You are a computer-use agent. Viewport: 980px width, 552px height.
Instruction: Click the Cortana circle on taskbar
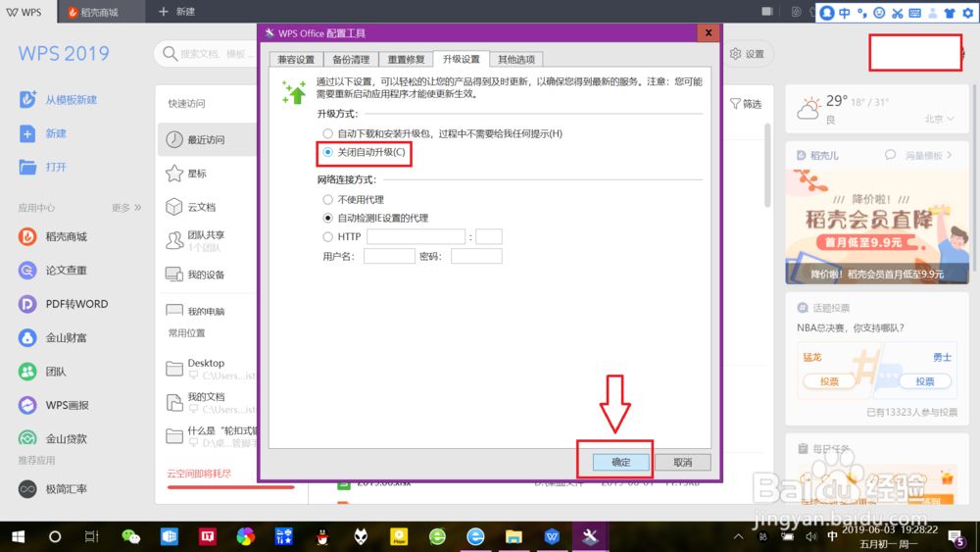pos(55,536)
